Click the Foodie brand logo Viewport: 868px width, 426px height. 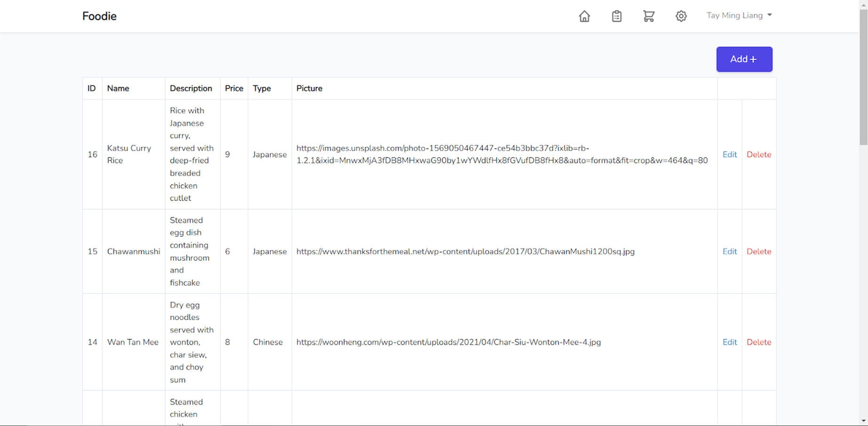point(99,16)
